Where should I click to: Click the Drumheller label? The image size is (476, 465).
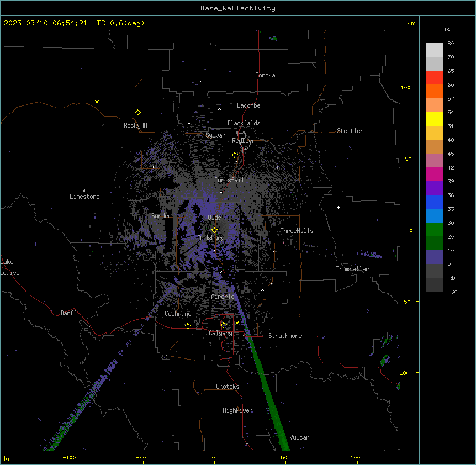point(352,269)
